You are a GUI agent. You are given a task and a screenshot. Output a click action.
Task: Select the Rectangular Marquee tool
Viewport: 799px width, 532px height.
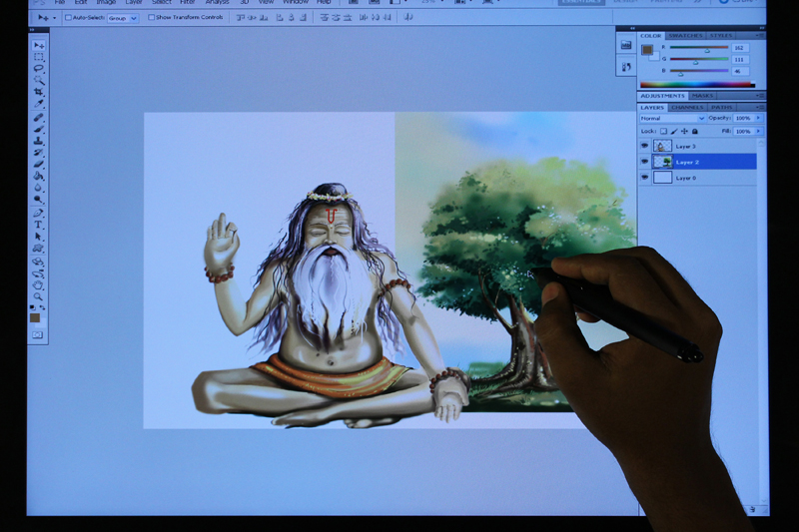pyautogui.click(x=38, y=58)
